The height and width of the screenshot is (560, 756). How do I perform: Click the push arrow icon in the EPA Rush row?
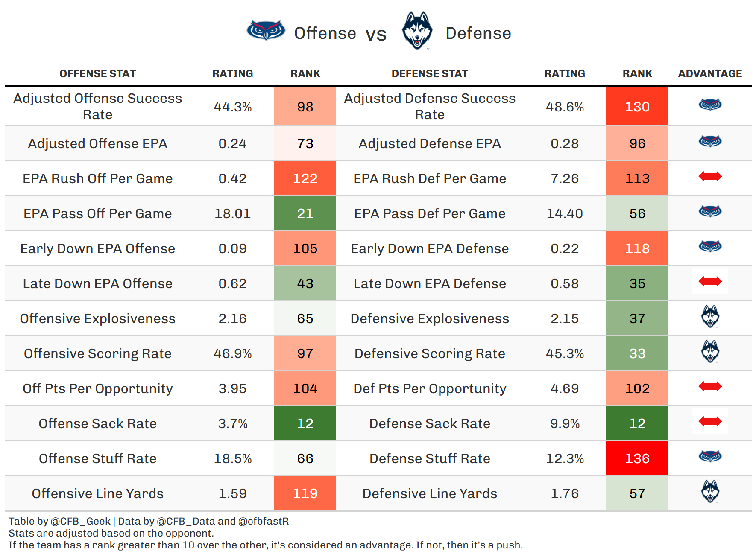[710, 176]
